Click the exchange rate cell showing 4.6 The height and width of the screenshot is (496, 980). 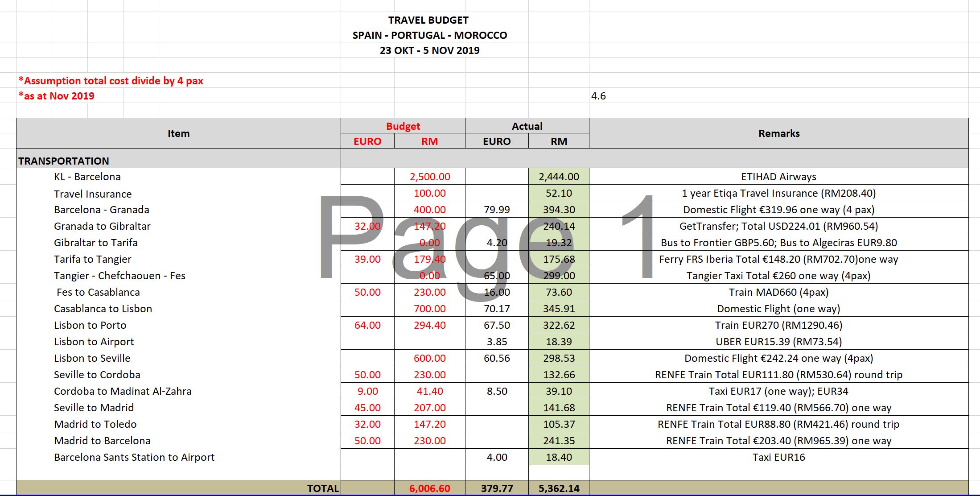click(598, 96)
